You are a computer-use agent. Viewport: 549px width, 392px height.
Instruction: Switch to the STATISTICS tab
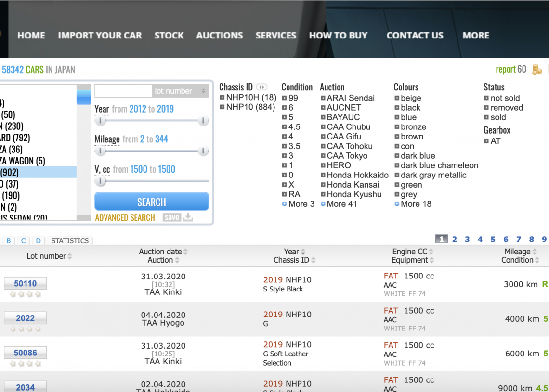pyautogui.click(x=70, y=240)
